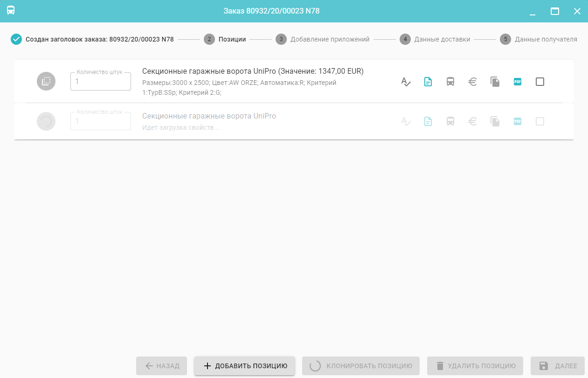The image size is (588, 378).
Task: Open step 4 Данные доставки
Action: pyautogui.click(x=436, y=39)
